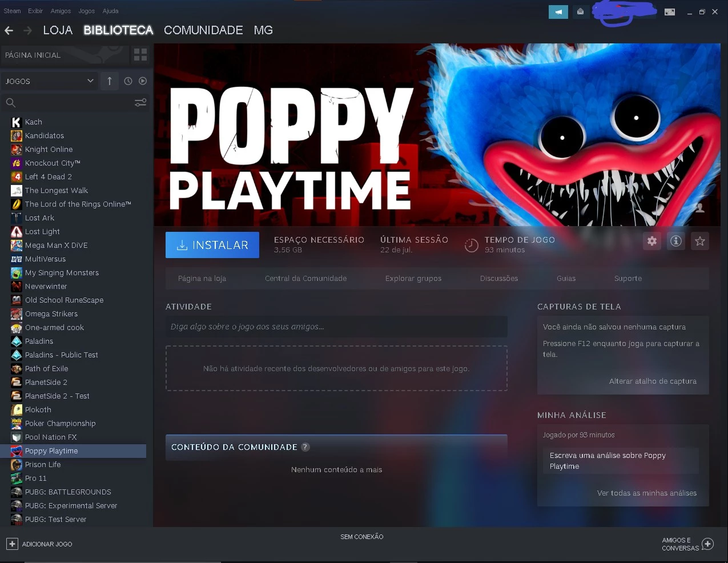Click the Kach game icon
The image size is (728, 563).
coord(17,122)
